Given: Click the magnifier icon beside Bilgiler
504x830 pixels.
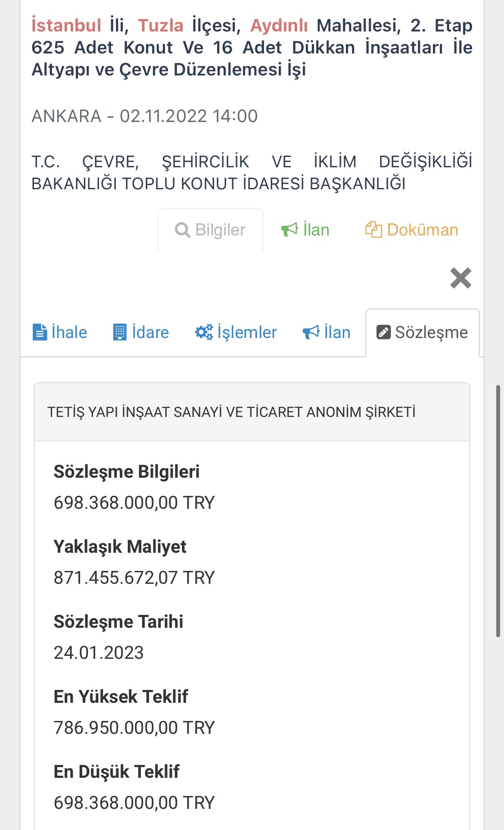Looking at the screenshot, I should 182,230.
